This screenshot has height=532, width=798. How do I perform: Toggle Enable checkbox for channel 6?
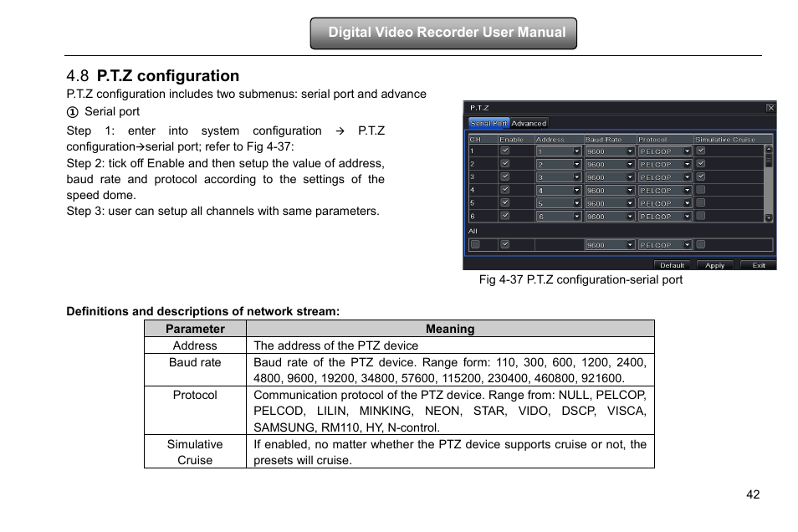pos(505,215)
